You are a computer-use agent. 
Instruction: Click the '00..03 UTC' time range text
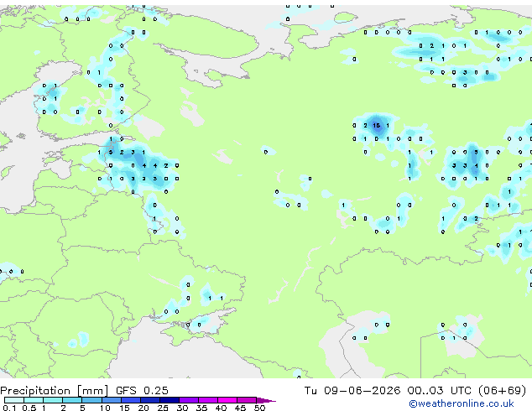click(440, 391)
